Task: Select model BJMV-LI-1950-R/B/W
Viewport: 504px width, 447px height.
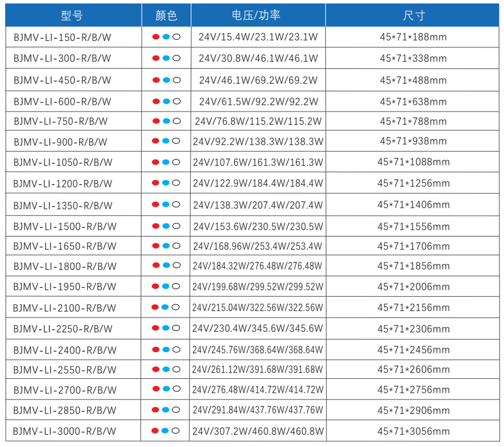Action: [65, 286]
